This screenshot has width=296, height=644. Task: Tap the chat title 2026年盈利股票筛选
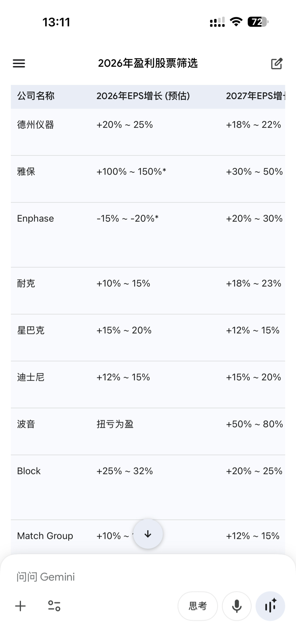(x=148, y=63)
